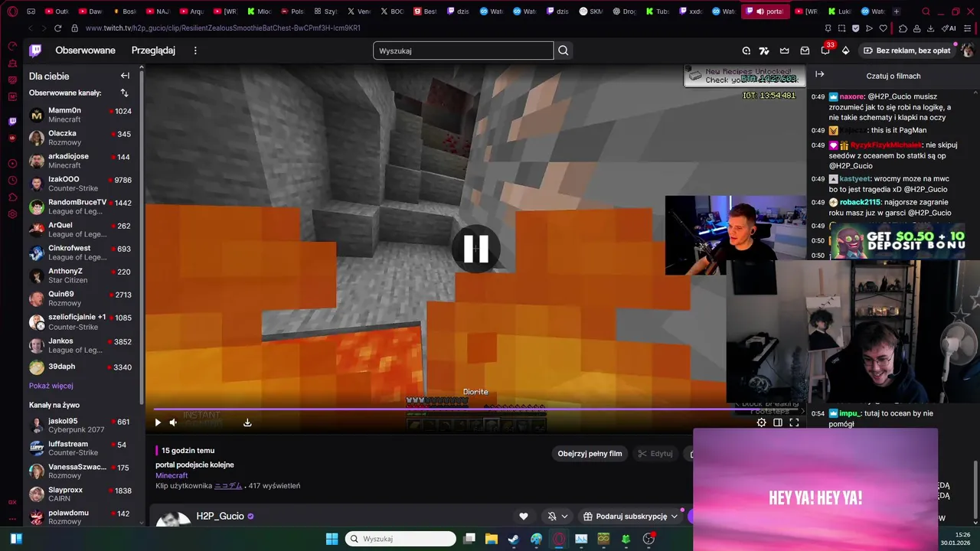Viewport: 980px width, 551px height.
Task: Sort followed channels list
Action: tap(125, 93)
